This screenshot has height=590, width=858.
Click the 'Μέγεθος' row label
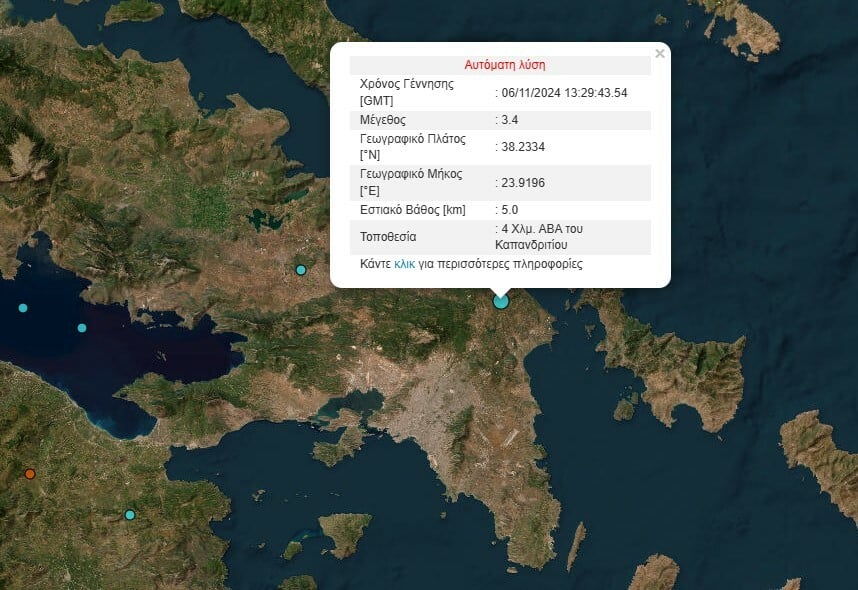tap(382, 120)
